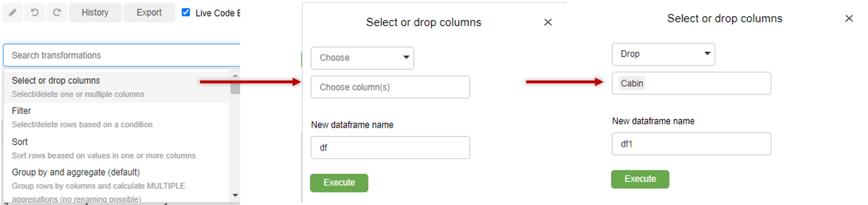Close the middle Select or drop columns dialog
The image size is (868, 205).
pyautogui.click(x=548, y=22)
